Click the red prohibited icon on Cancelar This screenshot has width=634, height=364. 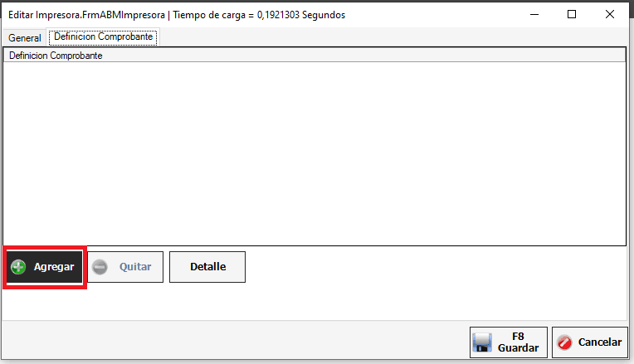(564, 342)
